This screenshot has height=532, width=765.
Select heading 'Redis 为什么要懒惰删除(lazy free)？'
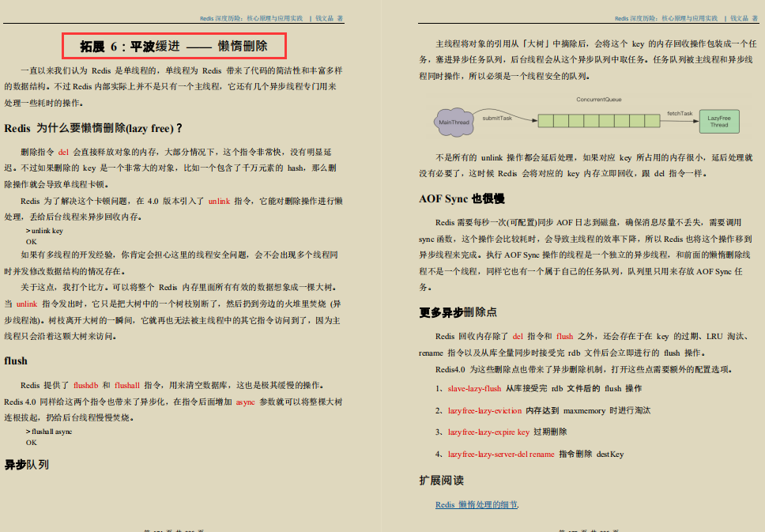94,128
